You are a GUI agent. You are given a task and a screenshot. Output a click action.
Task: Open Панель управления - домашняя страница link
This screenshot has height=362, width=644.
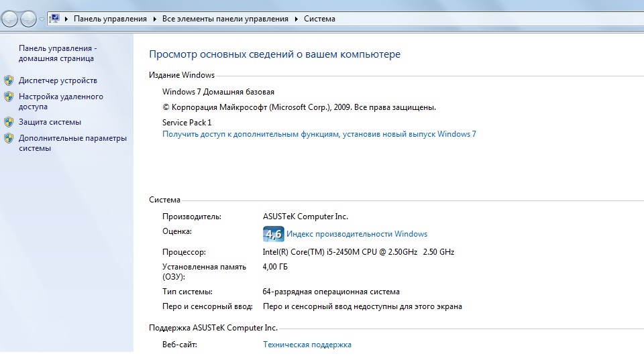pos(58,54)
